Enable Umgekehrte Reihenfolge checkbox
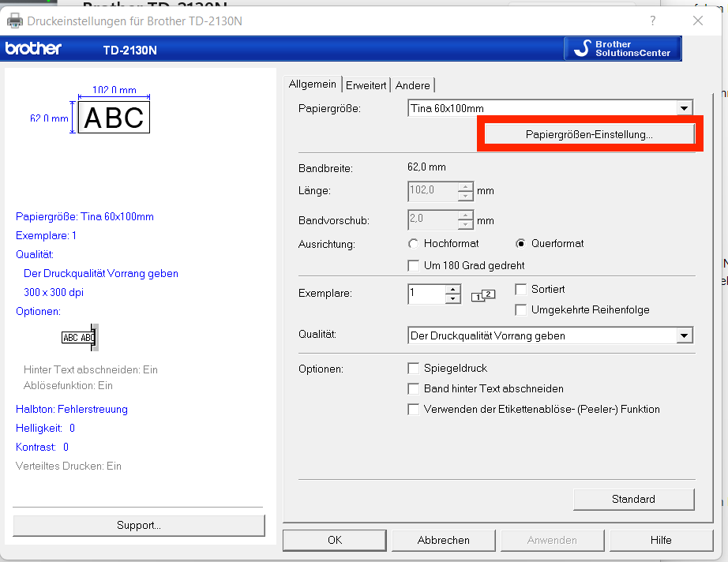Viewport: 728px width, 562px height. 521,310
